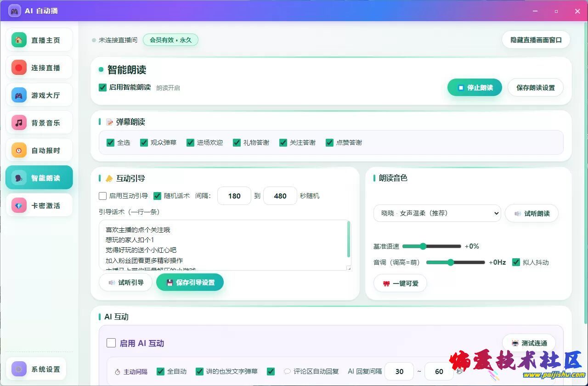Screen dimensions: 588x386
Task: Click the ribbon bow icon on 一键可爱
Action: [386, 284]
